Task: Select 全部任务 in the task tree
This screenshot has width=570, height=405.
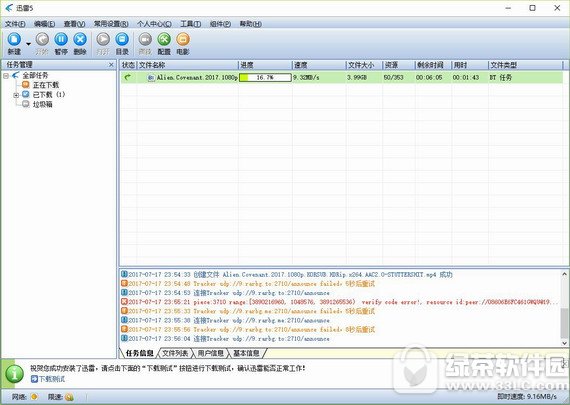Action: pyautogui.click(x=35, y=76)
